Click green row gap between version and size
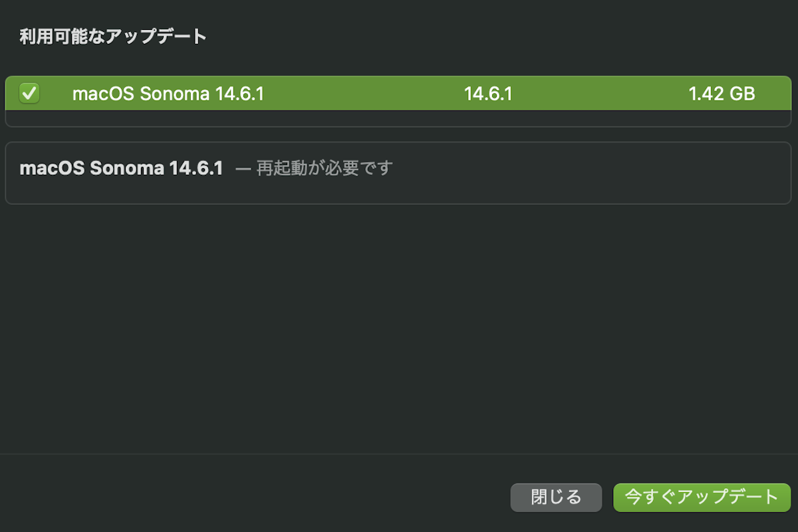Image resolution: width=798 pixels, height=532 pixels. click(598, 94)
